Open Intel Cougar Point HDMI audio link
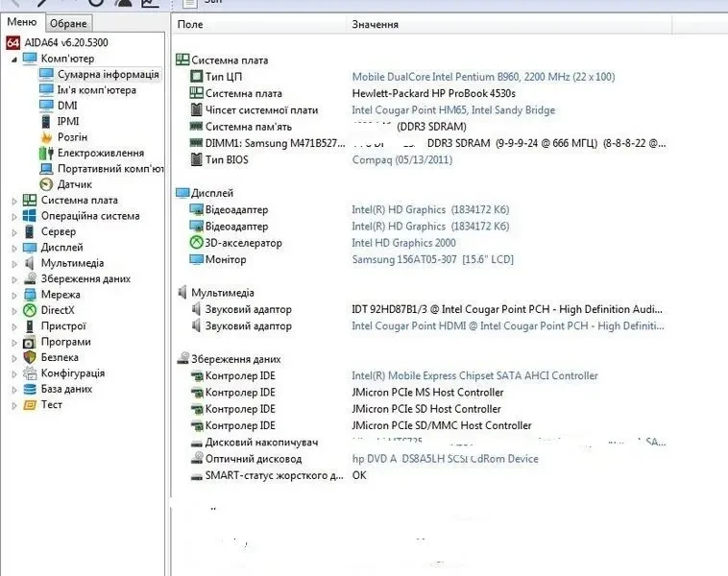 pos(508,325)
